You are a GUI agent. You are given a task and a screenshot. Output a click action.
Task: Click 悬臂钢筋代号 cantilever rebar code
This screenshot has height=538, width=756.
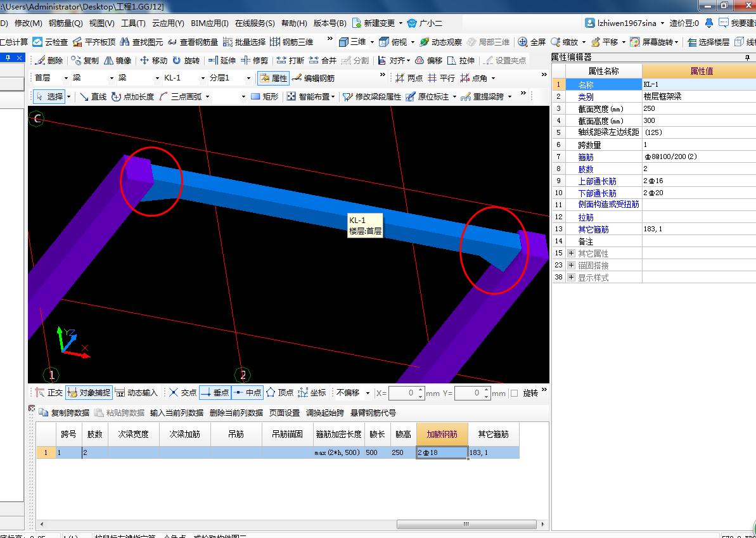pyautogui.click(x=373, y=413)
